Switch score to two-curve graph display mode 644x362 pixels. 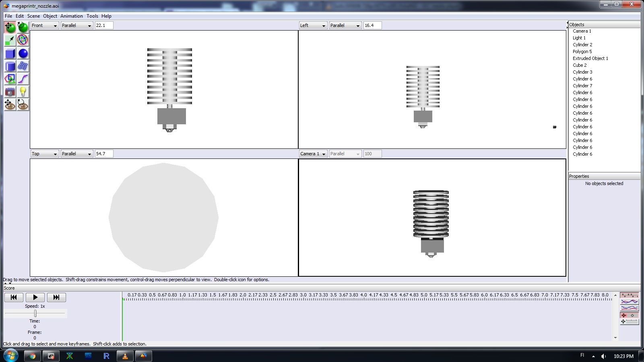click(x=630, y=308)
